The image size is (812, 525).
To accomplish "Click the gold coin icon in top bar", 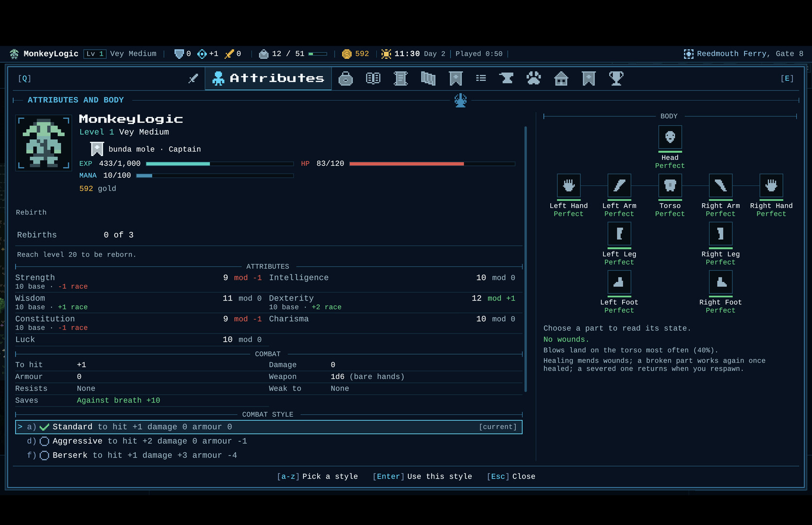I will pos(347,54).
